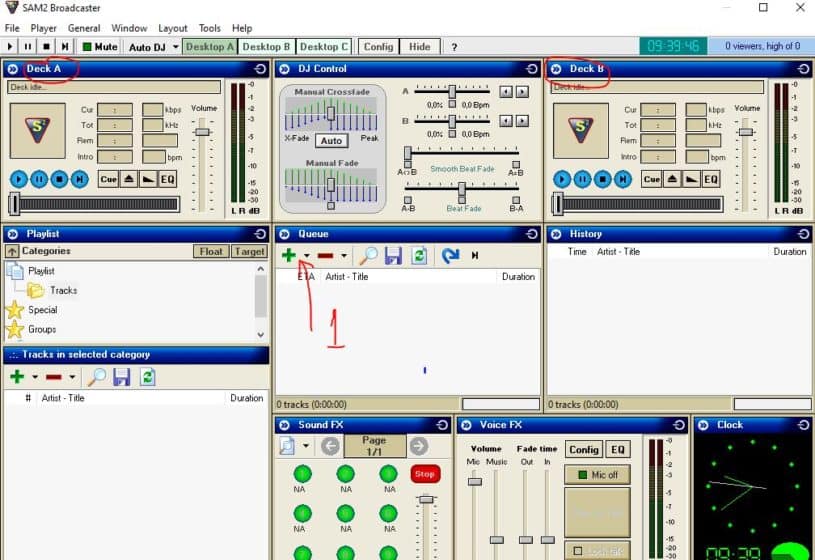815x560 pixels.
Task: Expand the Queue remove-track dropdown arrow
Action: point(344,257)
